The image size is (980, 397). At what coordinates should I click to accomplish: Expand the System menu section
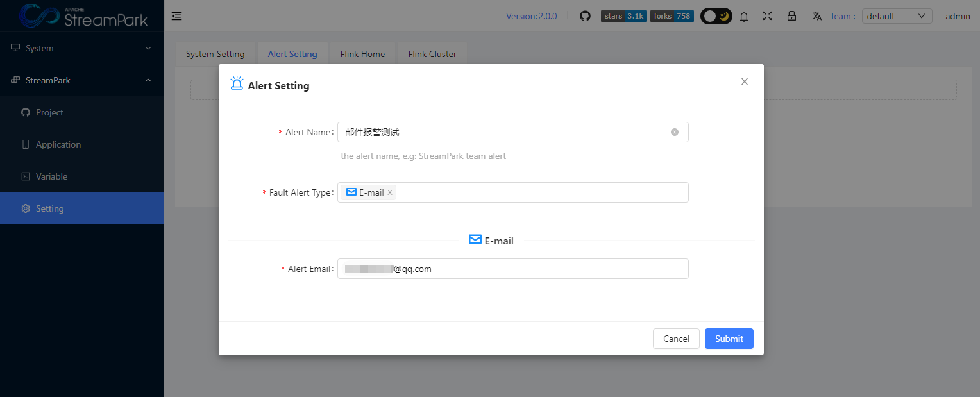click(x=82, y=48)
